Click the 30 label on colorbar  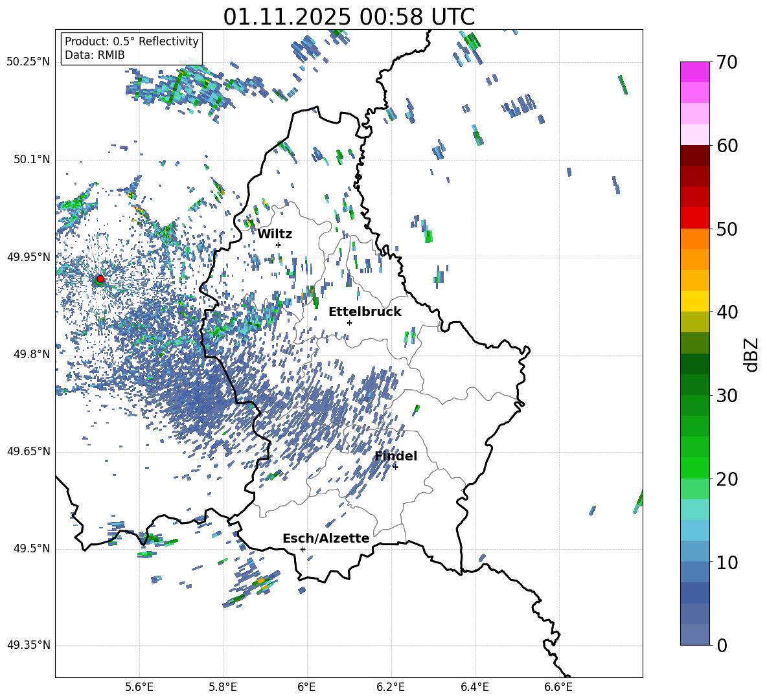click(727, 396)
